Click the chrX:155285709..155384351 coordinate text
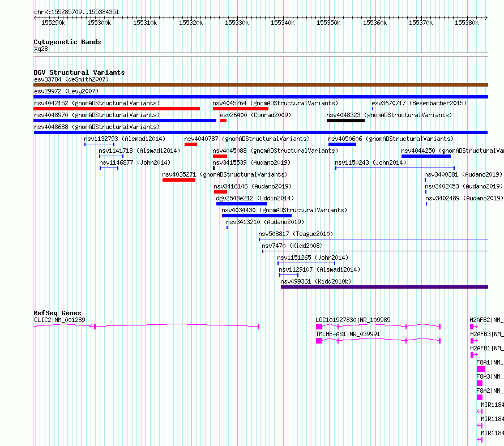Screen dimensions: 504x446 pyautogui.click(x=76, y=12)
